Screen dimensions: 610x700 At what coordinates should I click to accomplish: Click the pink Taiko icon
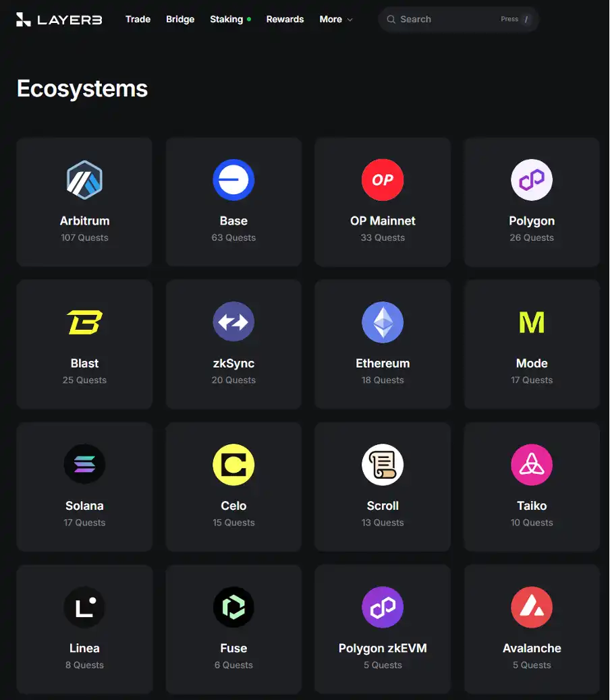pyautogui.click(x=532, y=464)
